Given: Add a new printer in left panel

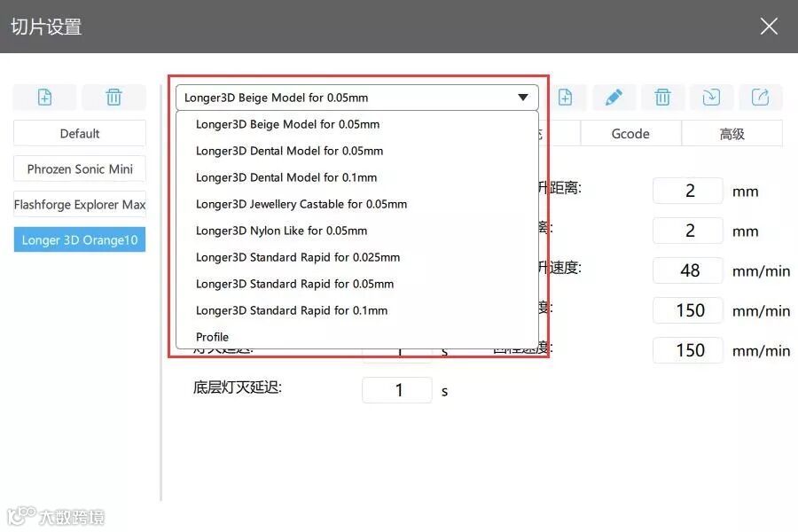Looking at the screenshot, I should click(45, 97).
